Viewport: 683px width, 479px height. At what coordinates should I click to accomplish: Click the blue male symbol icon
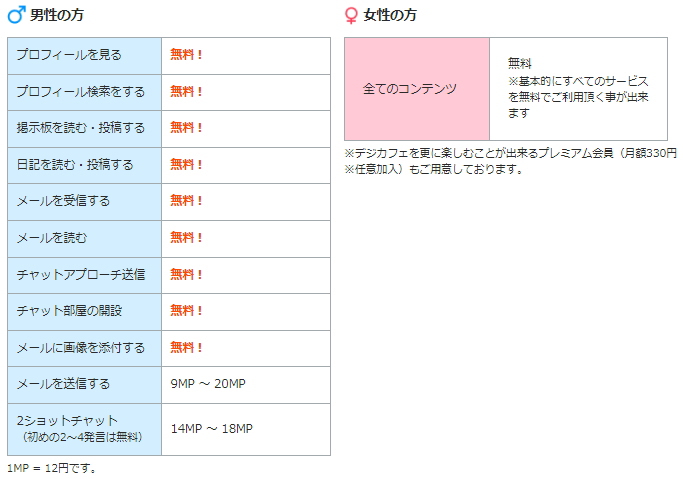pyautogui.click(x=17, y=15)
